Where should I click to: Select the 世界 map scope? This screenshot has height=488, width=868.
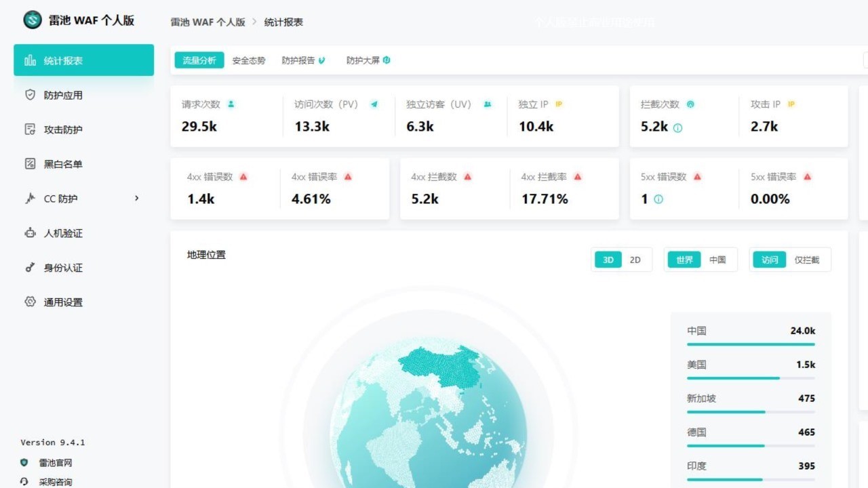pyautogui.click(x=685, y=260)
